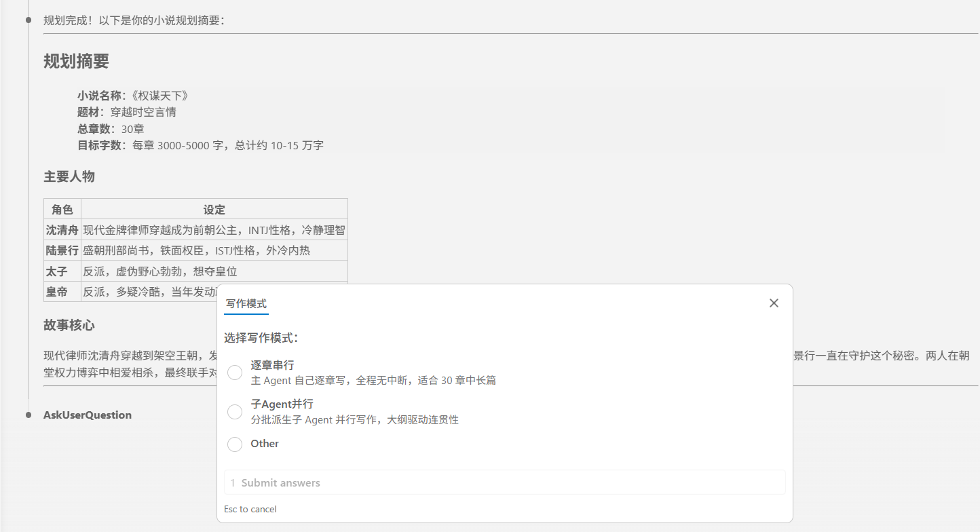Select the 子Agent并行 radio option

click(x=235, y=412)
